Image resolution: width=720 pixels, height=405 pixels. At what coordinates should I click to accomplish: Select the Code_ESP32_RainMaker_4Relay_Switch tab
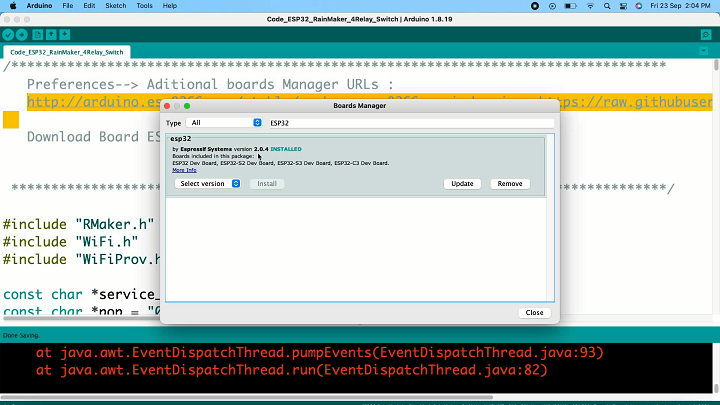[67, 52]
